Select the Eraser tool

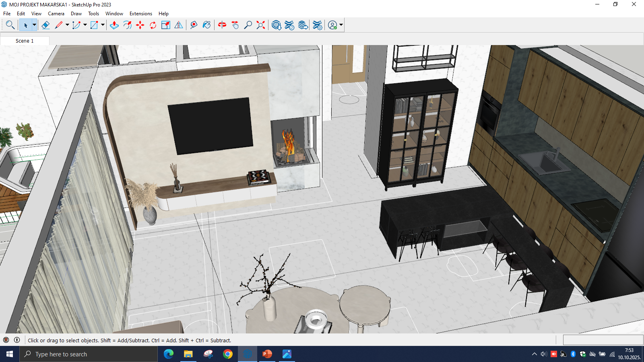(45, 25)
